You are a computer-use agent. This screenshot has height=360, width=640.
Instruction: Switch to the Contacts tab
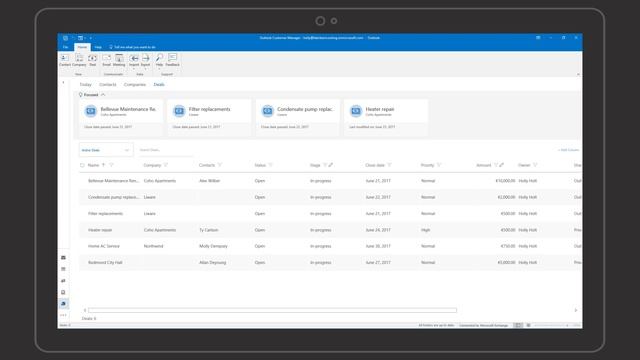tap(108, 84)
